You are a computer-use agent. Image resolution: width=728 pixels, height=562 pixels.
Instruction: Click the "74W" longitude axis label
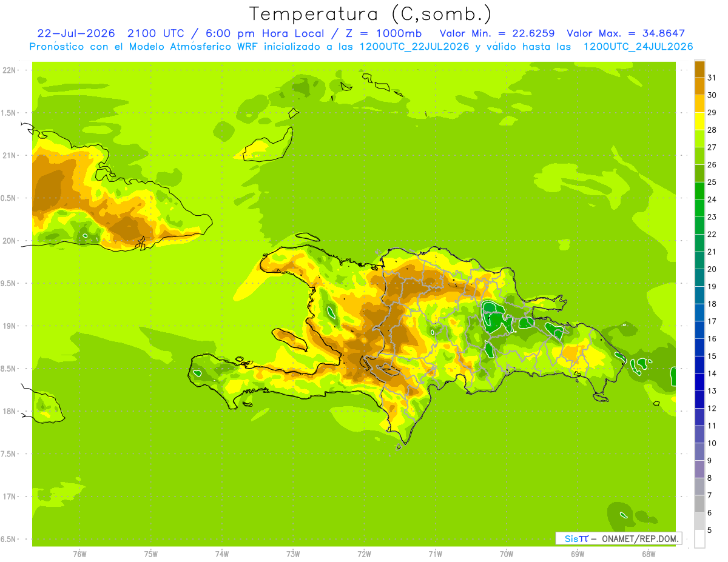(x=221, y=554)
